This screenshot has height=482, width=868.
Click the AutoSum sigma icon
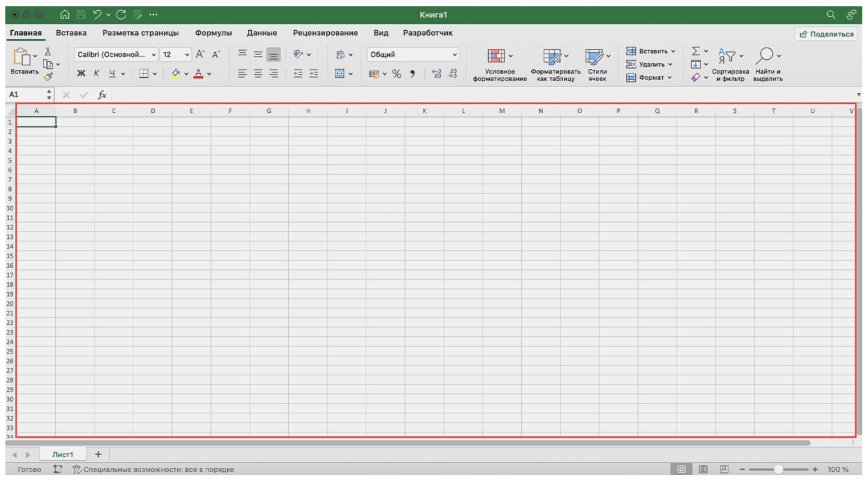[695, 51]
